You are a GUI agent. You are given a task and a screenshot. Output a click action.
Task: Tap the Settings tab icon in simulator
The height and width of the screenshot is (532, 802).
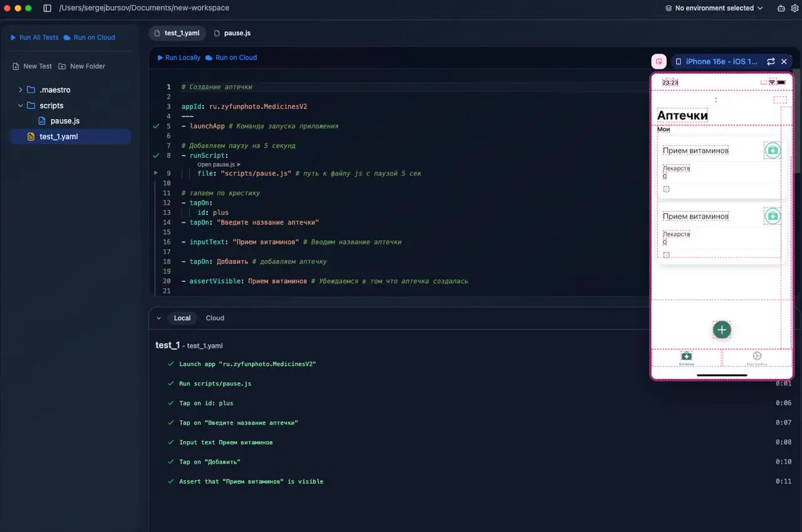[757, 357]
